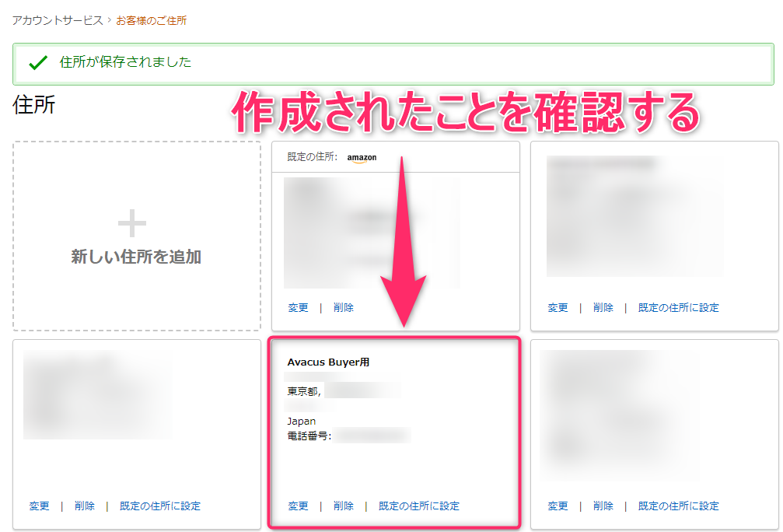Click the お客様のご住所 breadcrumb

point(152,20)
